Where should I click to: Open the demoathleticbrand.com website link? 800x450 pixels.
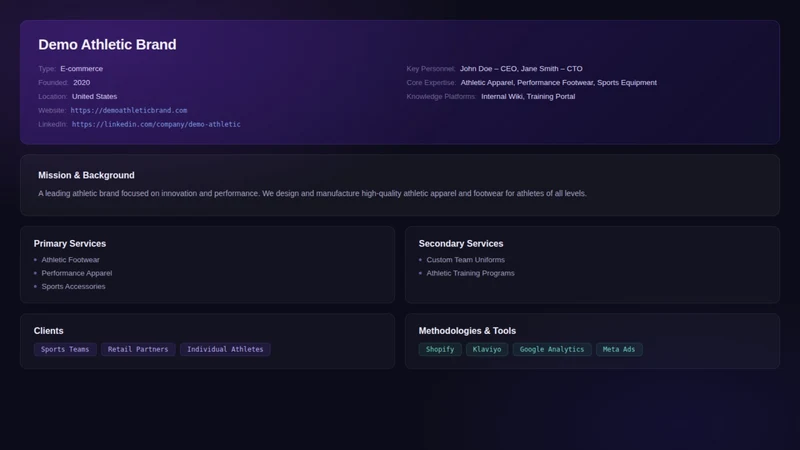tap(129, 110)
